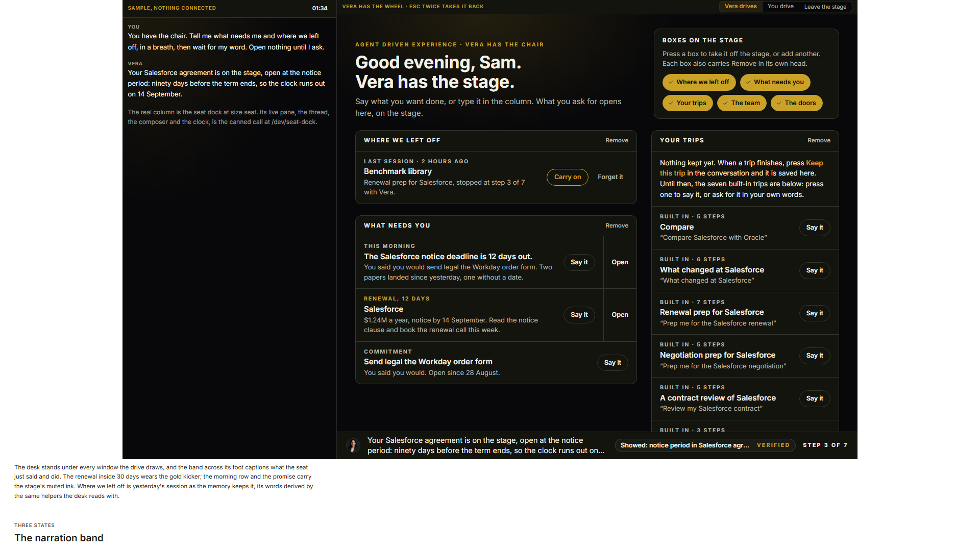Viewport: 980px width, 551px height.
Task: Say it for 'What changed at Salesforce'
Action: click(815, 270)
